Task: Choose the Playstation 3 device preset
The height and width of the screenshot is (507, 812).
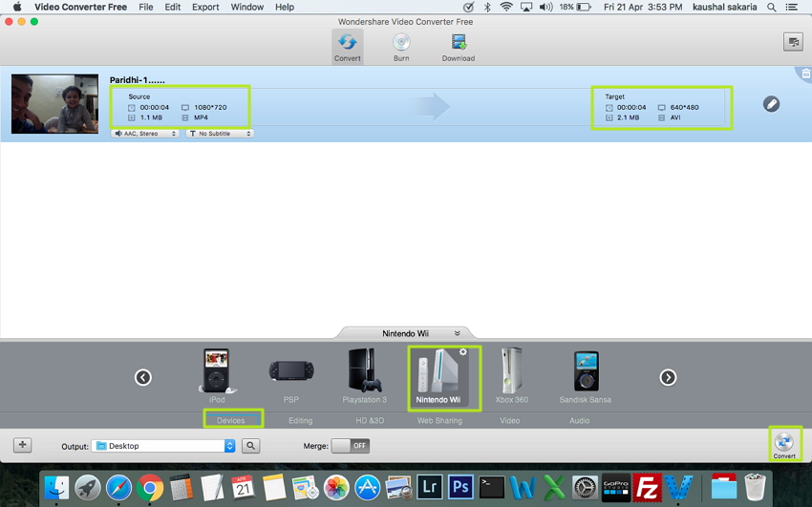Action: (x=365, y=376)
